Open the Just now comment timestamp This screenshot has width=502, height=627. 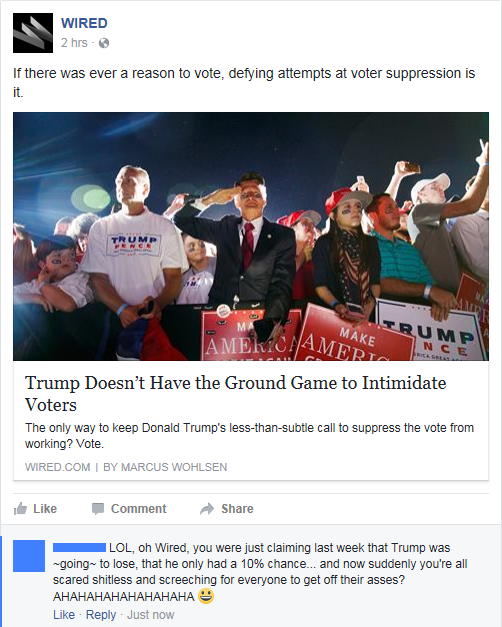point(150,615)
